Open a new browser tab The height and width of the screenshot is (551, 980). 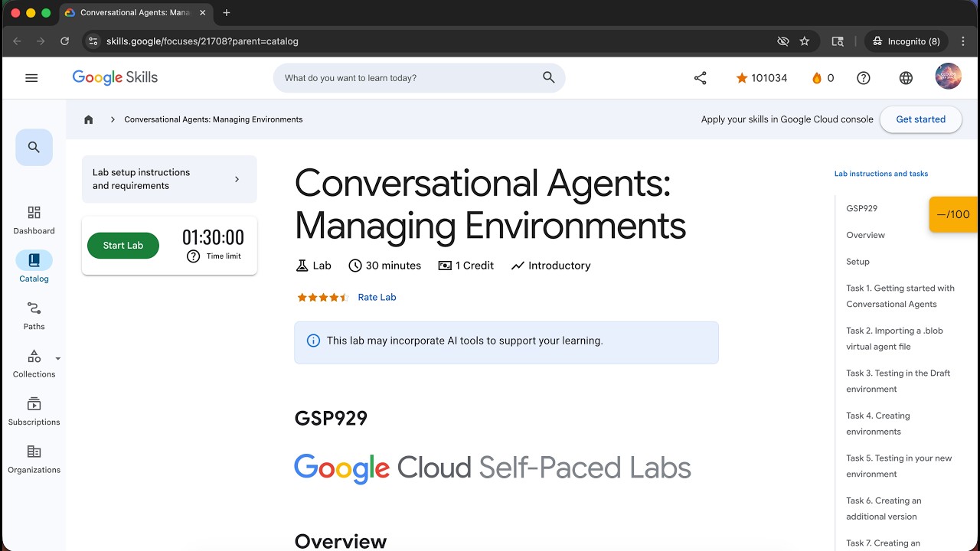click(226, 13)
